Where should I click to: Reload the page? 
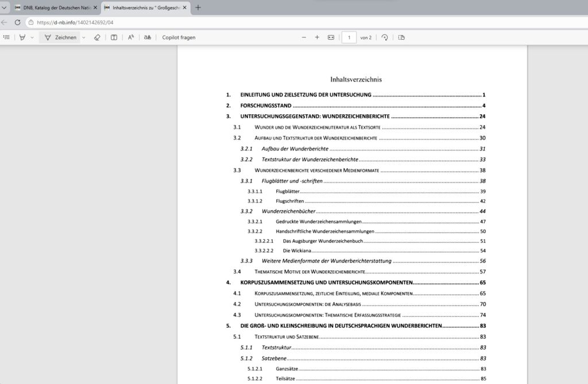click(18, 22)
